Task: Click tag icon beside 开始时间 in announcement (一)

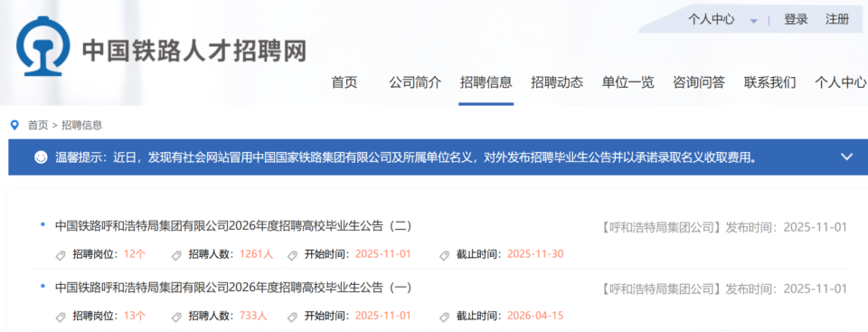Action: (293, 317)
